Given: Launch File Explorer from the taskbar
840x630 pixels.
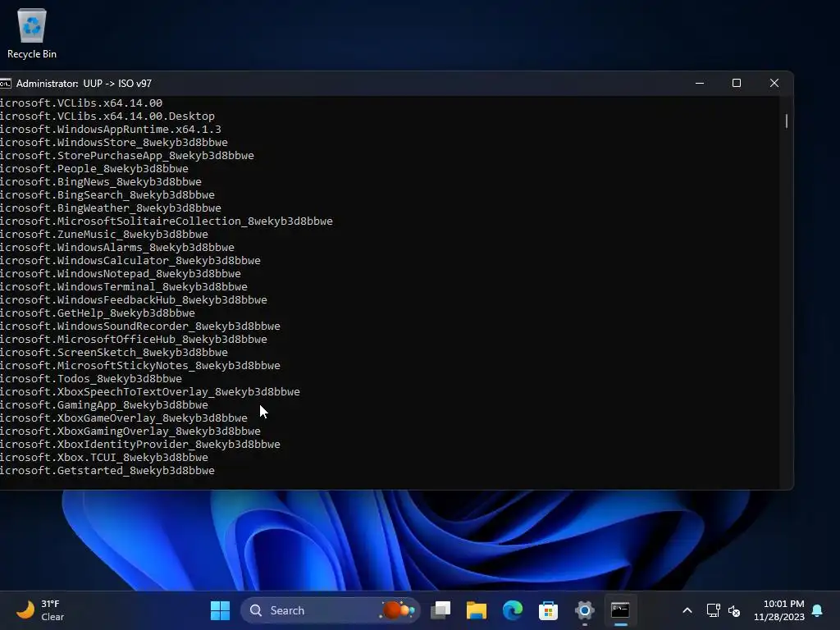Looking at the screenshot, I should [x=477, y=610].
